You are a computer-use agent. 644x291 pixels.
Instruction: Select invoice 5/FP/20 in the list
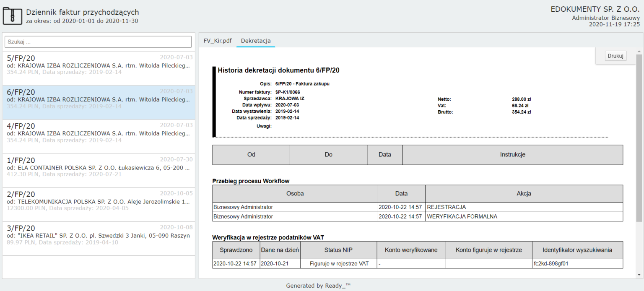[99, 68]
